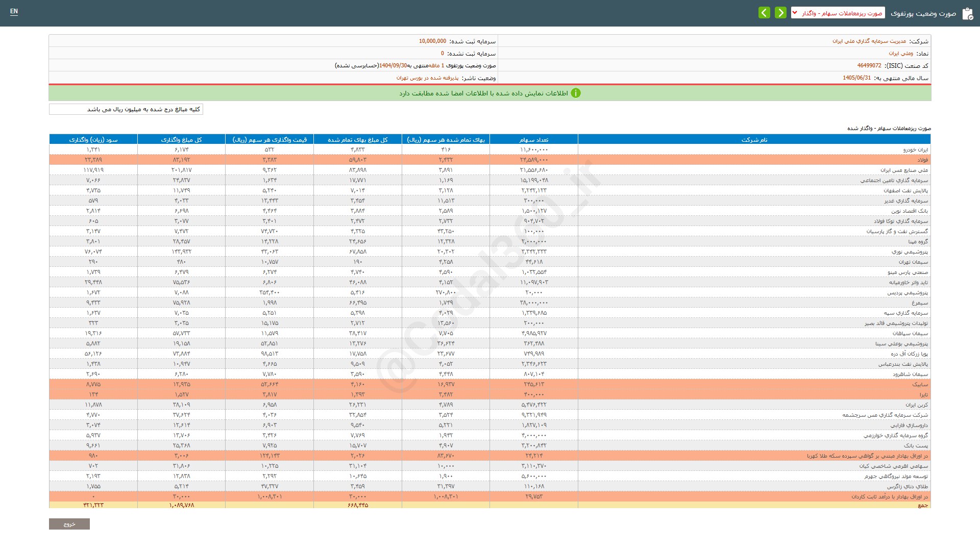Click the green left-arrow sheet navigation button
Screen dimensions: 980x551
[x=764, y=13]
